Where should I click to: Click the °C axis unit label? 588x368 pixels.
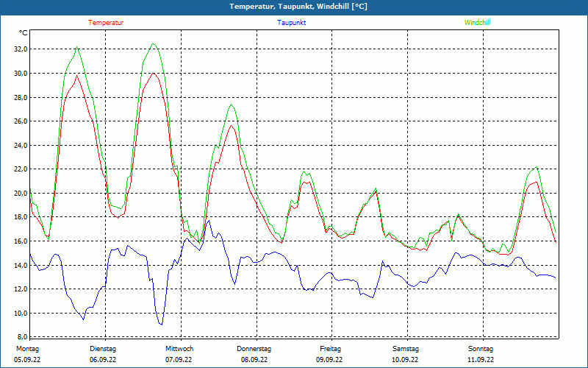tap(24, 33)
